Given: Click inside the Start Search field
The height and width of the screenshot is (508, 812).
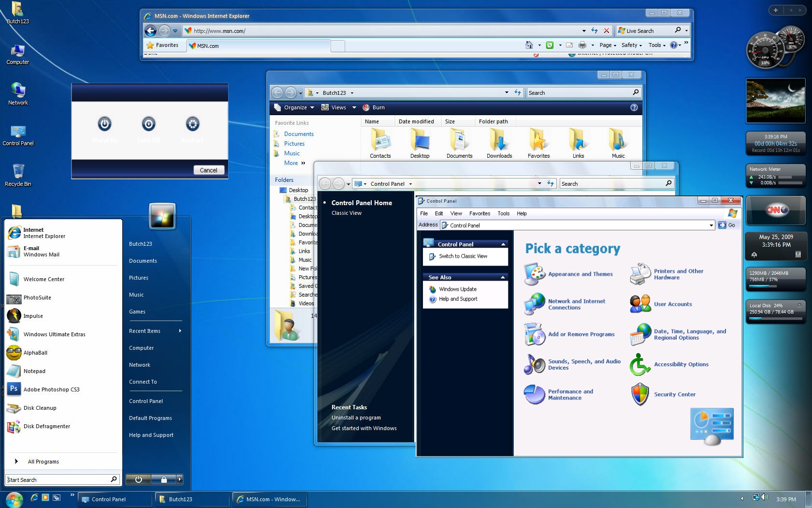Looking at the screenshot, I should (58, 479).
